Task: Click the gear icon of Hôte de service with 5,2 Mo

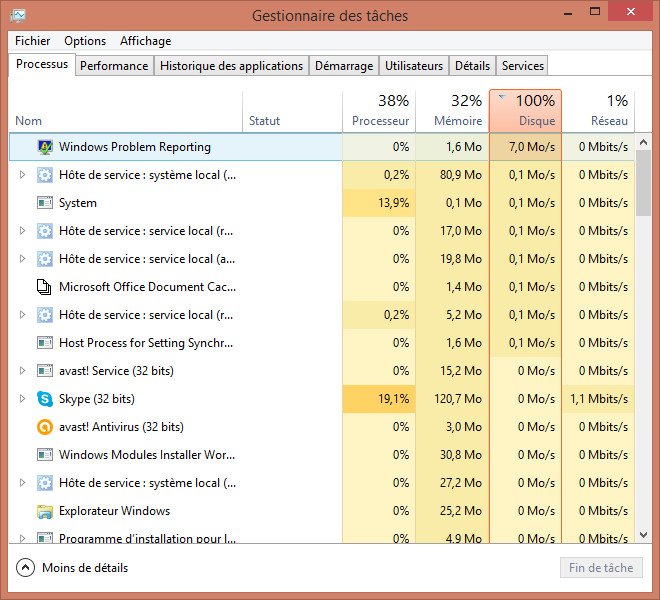Action: [45, 315]
